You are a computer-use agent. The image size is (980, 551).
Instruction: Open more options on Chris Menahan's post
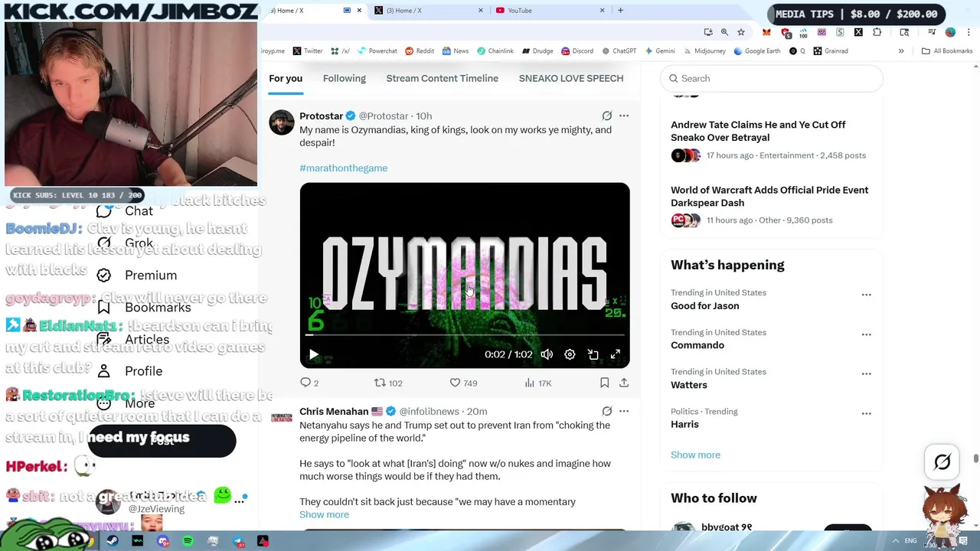click(624, 411)
